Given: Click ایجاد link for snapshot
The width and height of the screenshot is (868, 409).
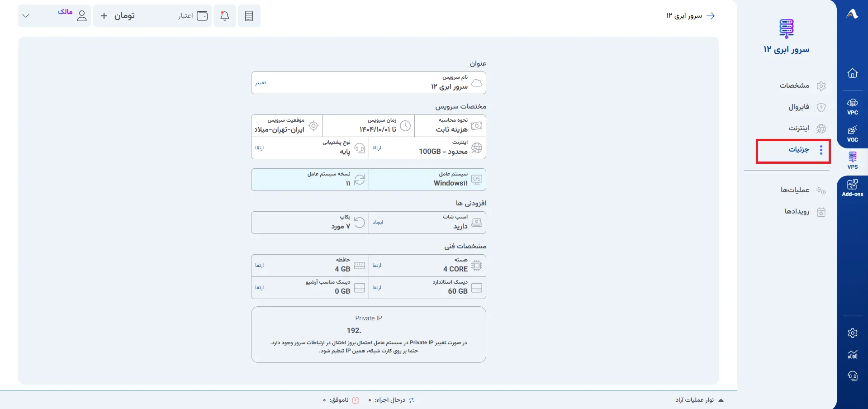Looking at the screenshot, I should [x=378, y=223].
